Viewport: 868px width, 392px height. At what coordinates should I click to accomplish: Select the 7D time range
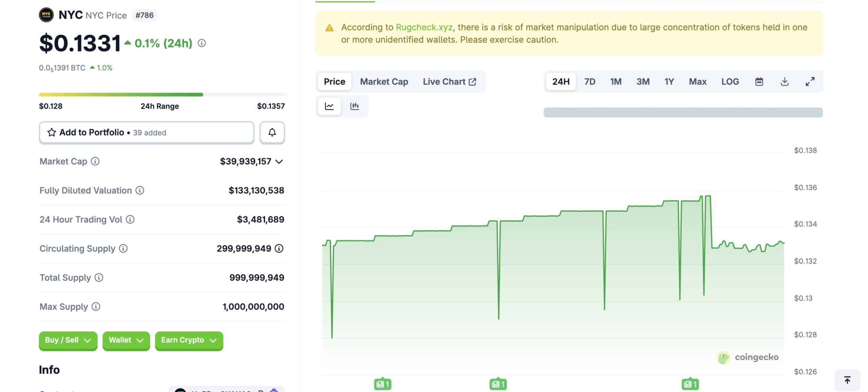click(590, 81)
